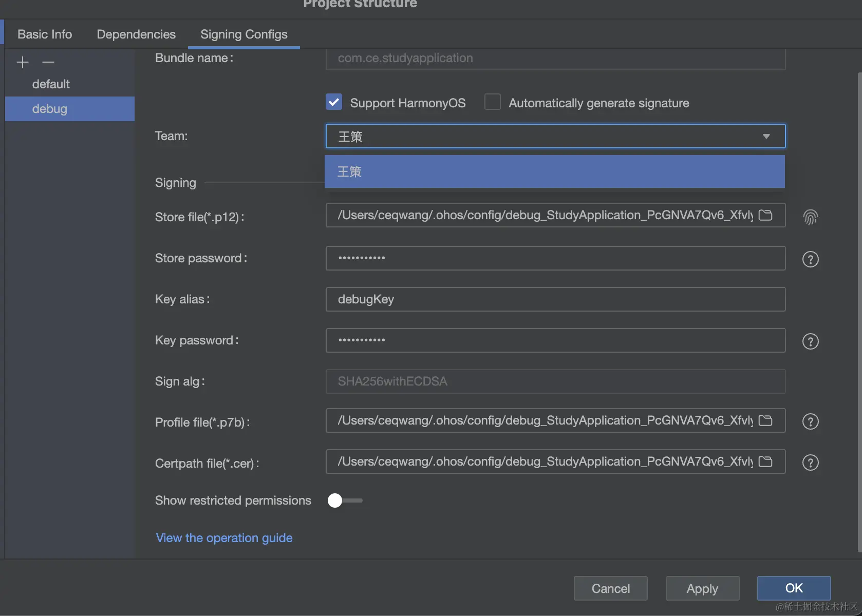Switch to the Basic Info tab

pyautogui.click(x=45, y=34)
